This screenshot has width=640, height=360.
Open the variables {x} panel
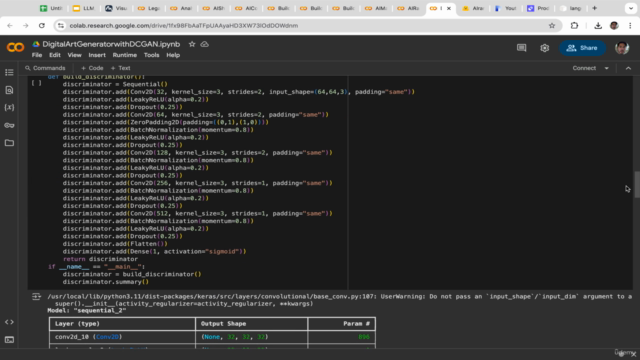[x=9, y=107]
